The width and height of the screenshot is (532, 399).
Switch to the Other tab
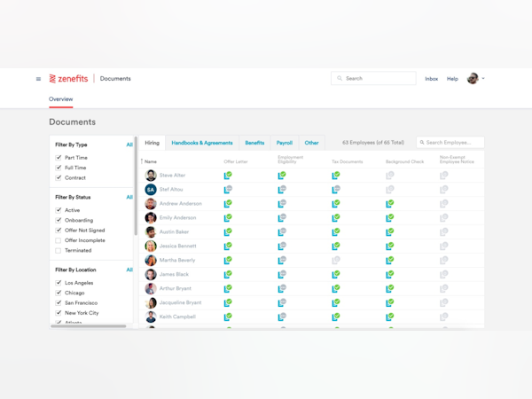pyautogui.click(x=311, y=143)
